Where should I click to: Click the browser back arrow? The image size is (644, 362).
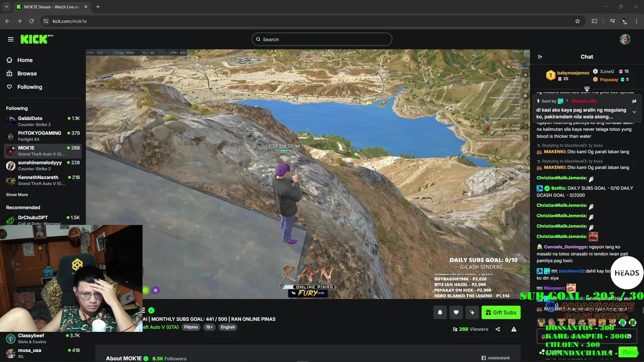[x=7, y=21]
